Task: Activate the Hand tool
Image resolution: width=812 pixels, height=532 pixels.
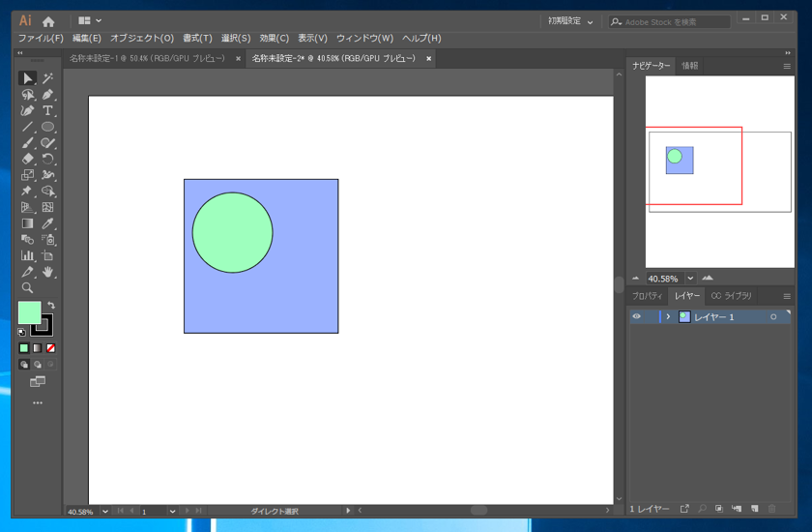Action: (47, 272)
